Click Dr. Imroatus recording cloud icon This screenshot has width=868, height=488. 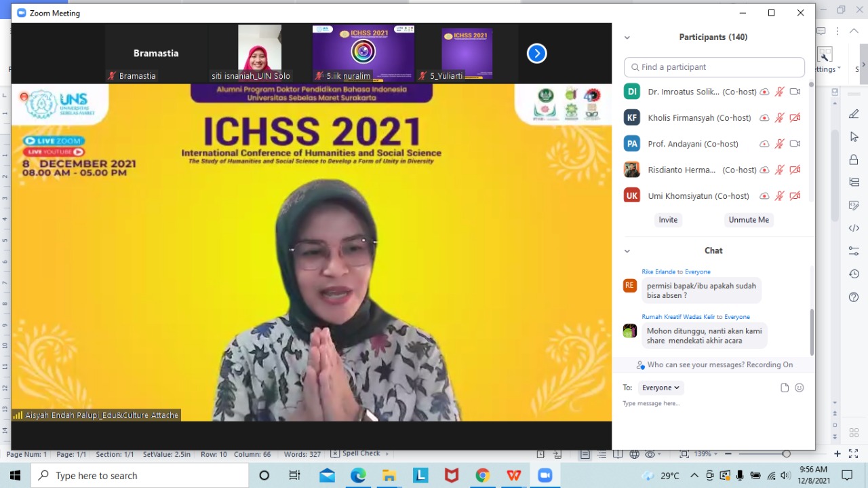(764, 92)
